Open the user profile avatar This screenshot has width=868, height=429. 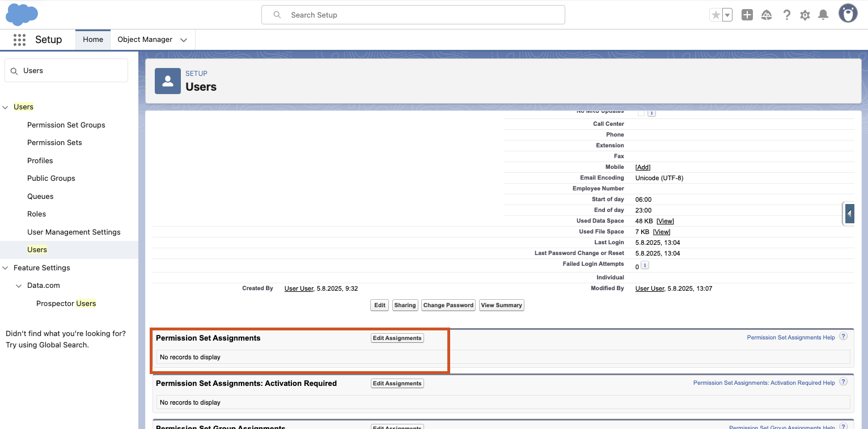[x=848, y=14]
